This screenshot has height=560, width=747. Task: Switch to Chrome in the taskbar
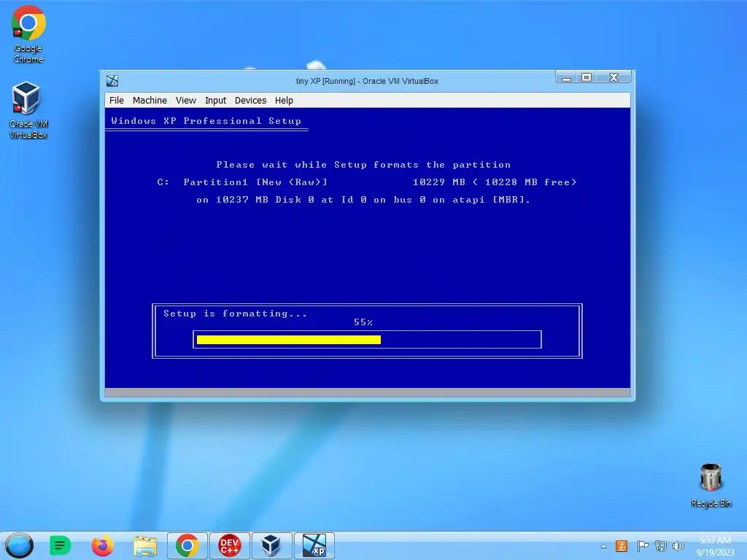[187, 545]
